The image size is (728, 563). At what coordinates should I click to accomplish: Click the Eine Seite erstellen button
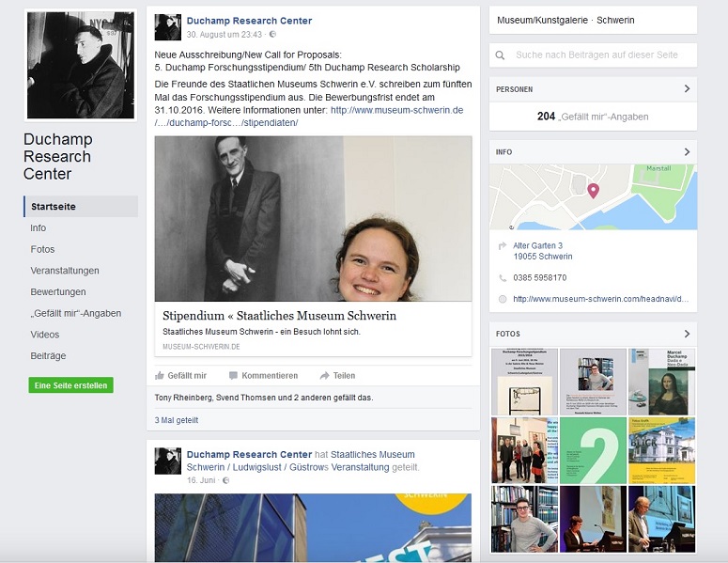pyautogui.click(x=71, y=385)
